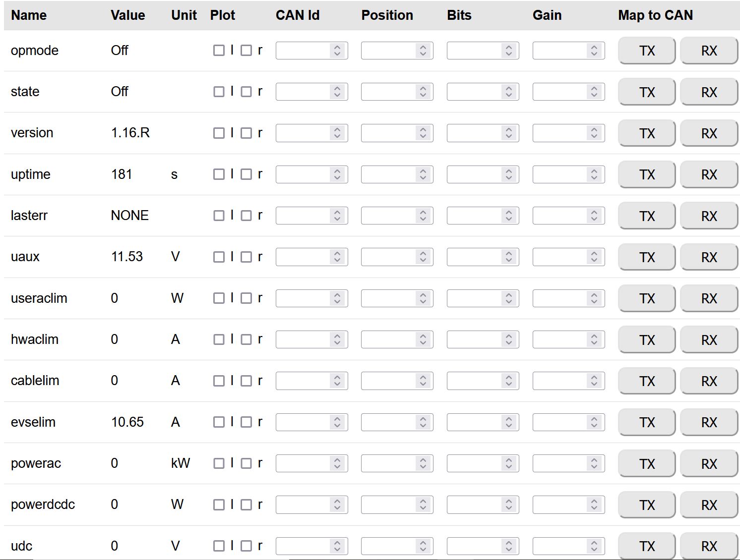Map useraclim to CAN with TX
Viewport: 740px width, 560px height.
[x=647, y=298]
